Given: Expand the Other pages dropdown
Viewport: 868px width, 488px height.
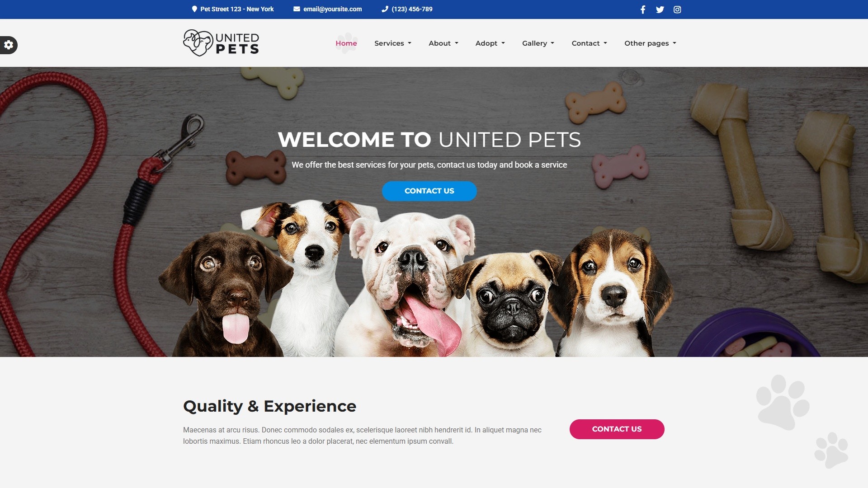Looking at the screenshot, I should [x=650, y=43].
